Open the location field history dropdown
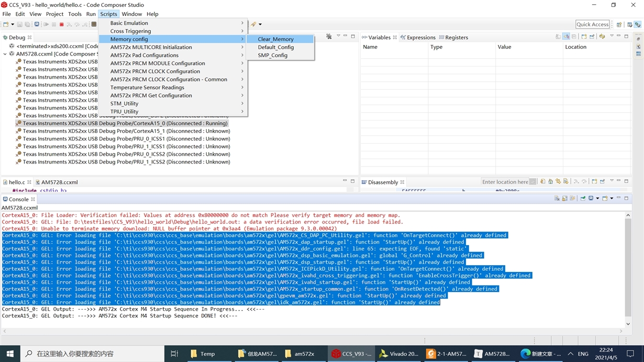Image resolution: width=644 pixels, height=362 pixels. tap(532, 182)
